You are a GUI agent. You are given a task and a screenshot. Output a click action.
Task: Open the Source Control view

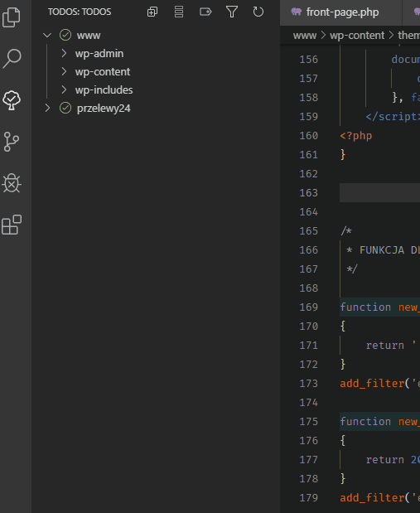click(x=12, y=142)
